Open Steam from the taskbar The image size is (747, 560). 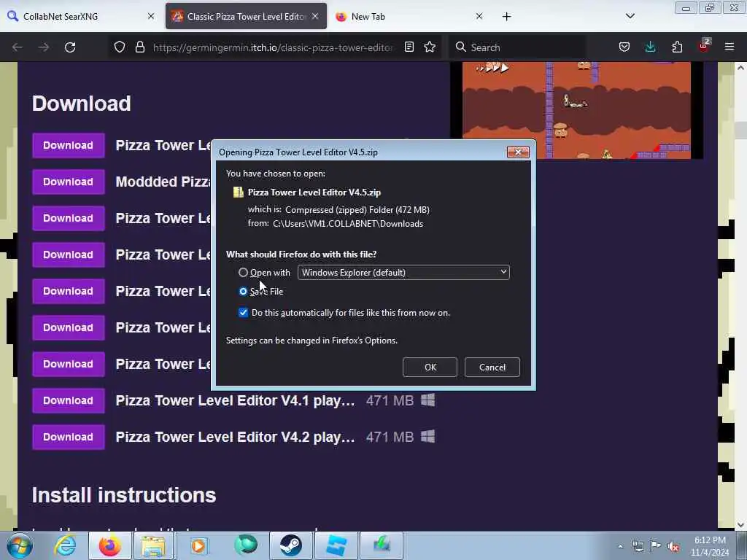tap(290, 545)
